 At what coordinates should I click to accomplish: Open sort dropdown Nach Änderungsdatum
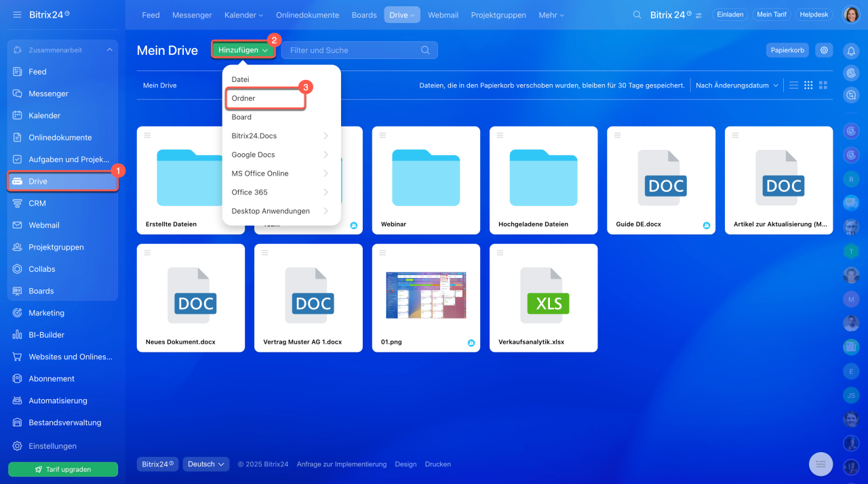coord(737,85)
